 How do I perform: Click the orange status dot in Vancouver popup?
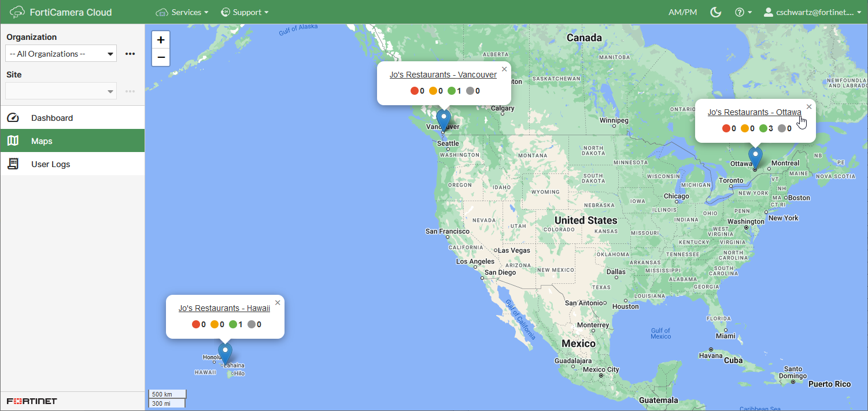tap(433, 91)
